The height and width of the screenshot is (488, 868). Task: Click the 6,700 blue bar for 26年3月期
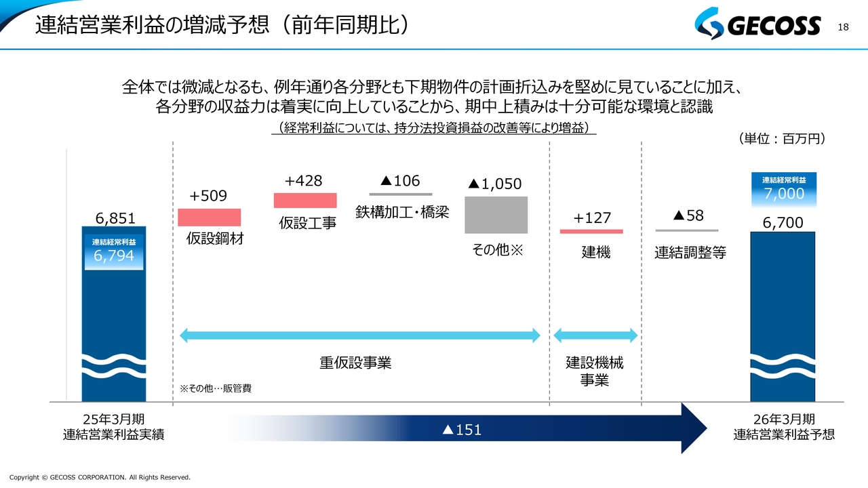tap(783, 317)
